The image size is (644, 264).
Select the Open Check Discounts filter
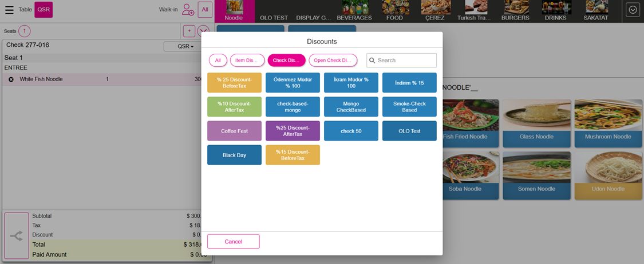pyautogui.click(x=333, y=61)
